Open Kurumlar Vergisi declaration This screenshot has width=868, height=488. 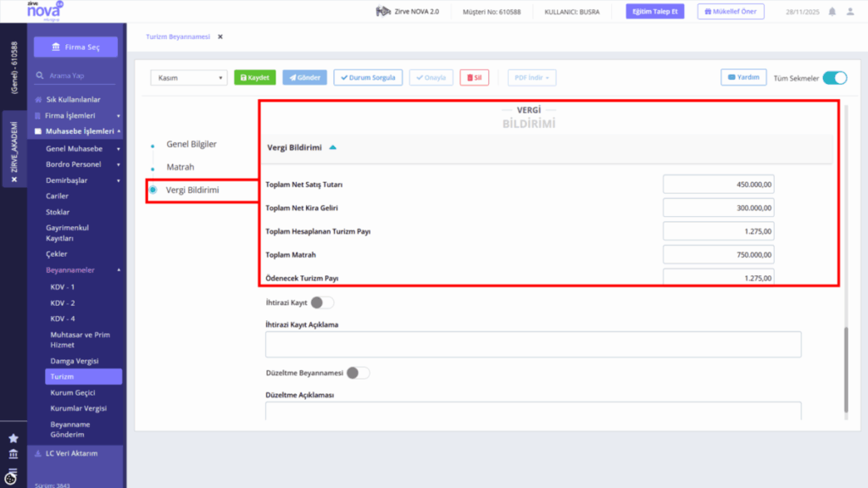(79, 408)
